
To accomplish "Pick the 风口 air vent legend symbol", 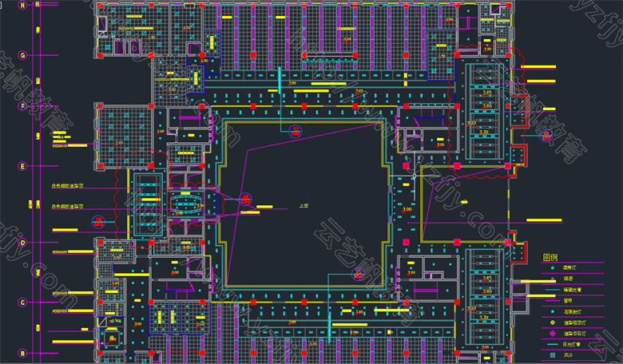I will tap(552, 355).
